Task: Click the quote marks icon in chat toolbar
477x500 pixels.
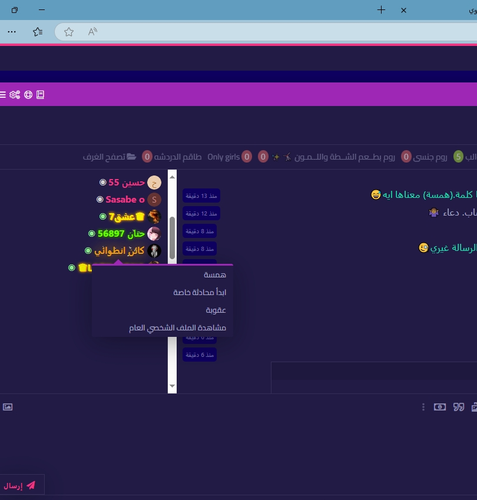Action: point(459,407)
